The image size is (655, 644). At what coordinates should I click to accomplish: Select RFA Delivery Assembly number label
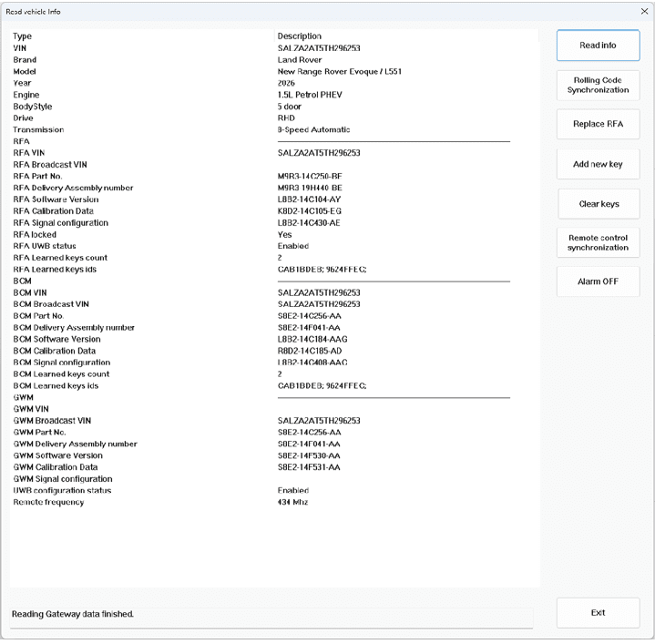click(x=73, y=188)
